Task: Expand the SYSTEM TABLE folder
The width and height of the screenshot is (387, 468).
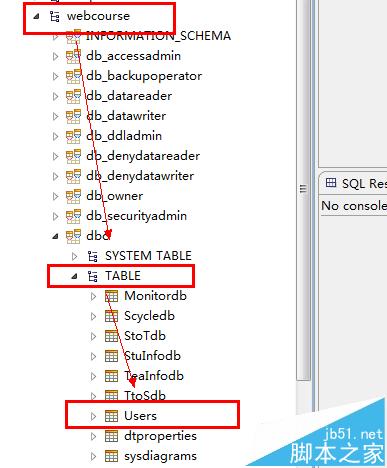Action: (x=75, y=256)
